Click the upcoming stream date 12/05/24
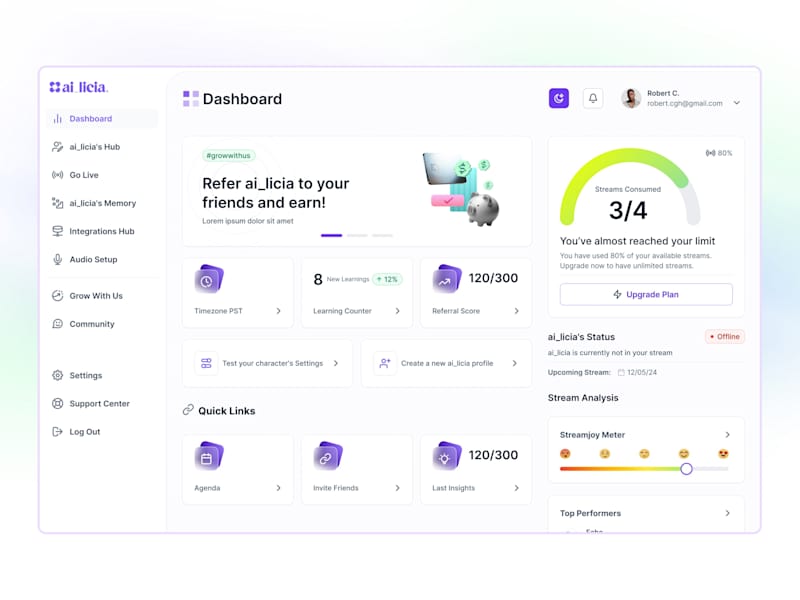The width and height of the screenshot is (800, 600). pyautogui.click(x=642, y=372)
